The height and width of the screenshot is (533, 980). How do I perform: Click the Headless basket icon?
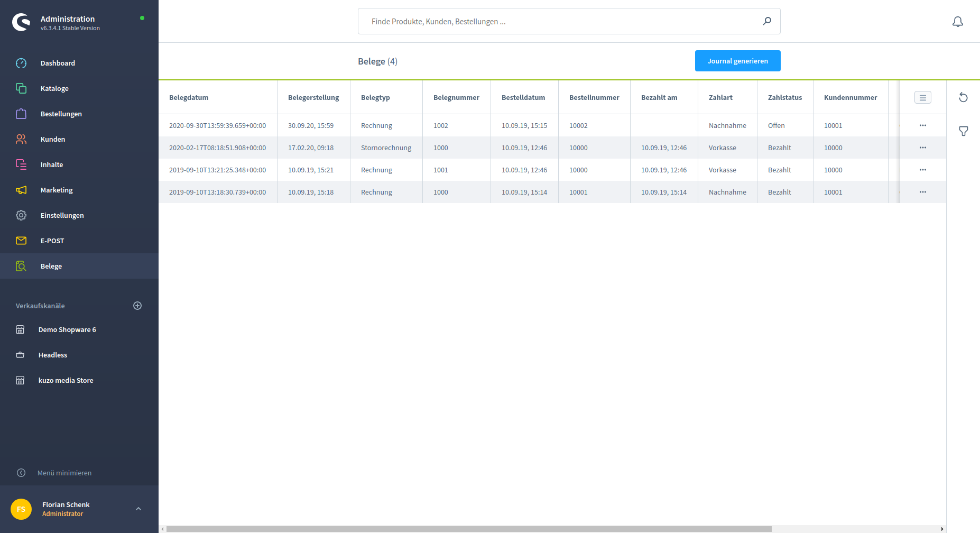pyautogui.click(x=20, y=355)
